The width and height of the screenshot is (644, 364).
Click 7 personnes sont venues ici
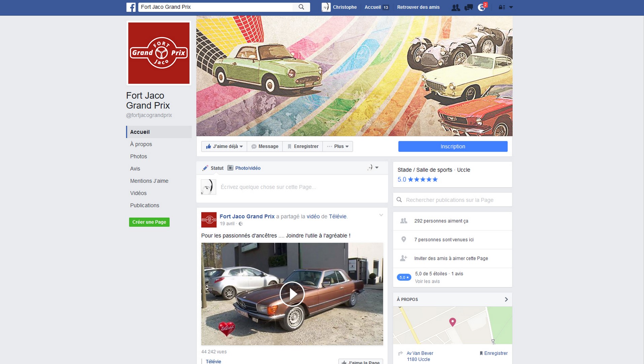444,240
